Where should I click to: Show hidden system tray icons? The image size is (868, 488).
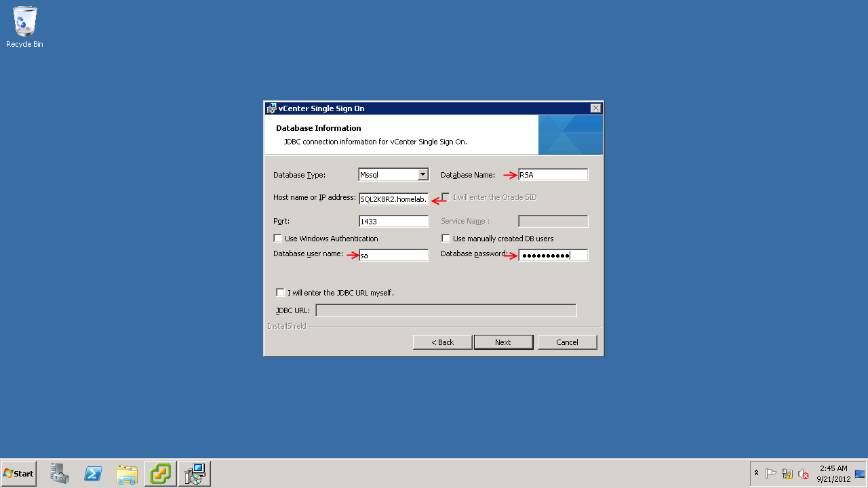756,473
